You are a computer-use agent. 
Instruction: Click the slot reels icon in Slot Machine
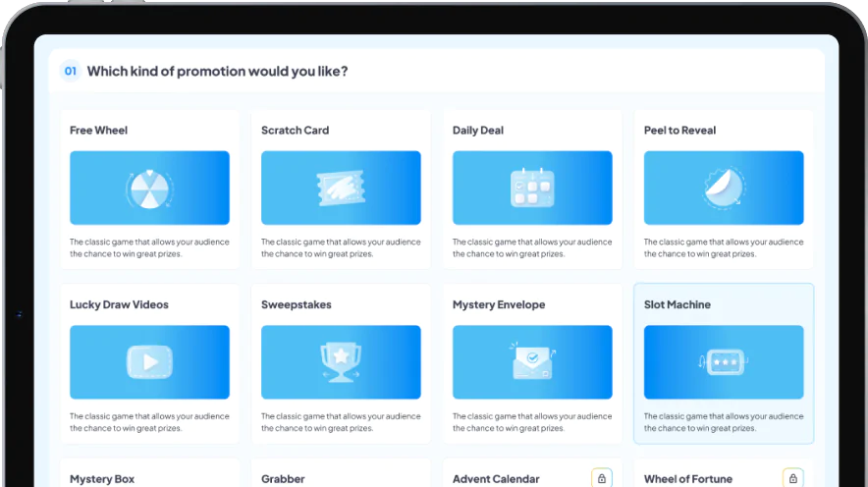(x=724, y=362)
